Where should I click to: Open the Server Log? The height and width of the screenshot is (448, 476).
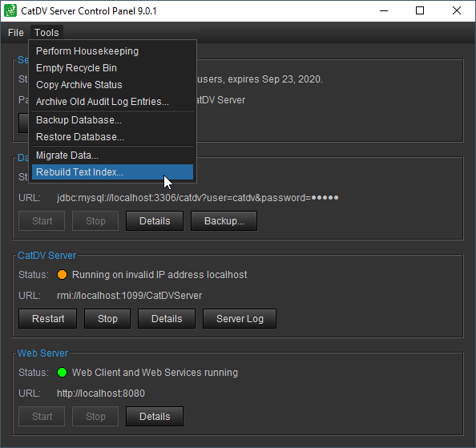240,319
